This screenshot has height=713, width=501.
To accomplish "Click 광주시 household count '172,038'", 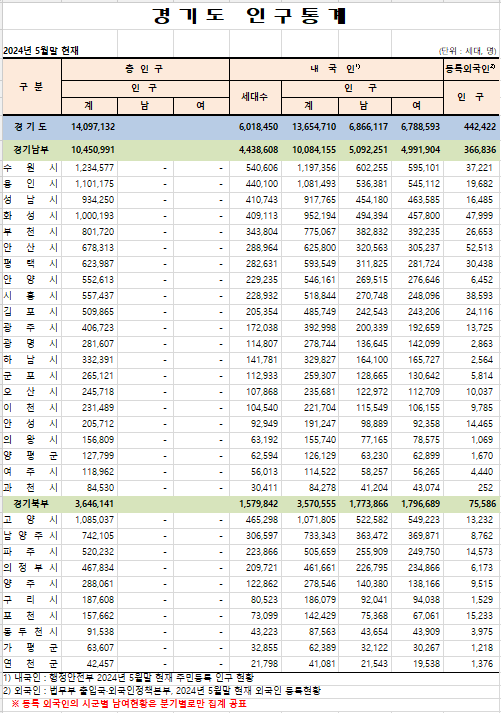I will click(x=261, y=328).
